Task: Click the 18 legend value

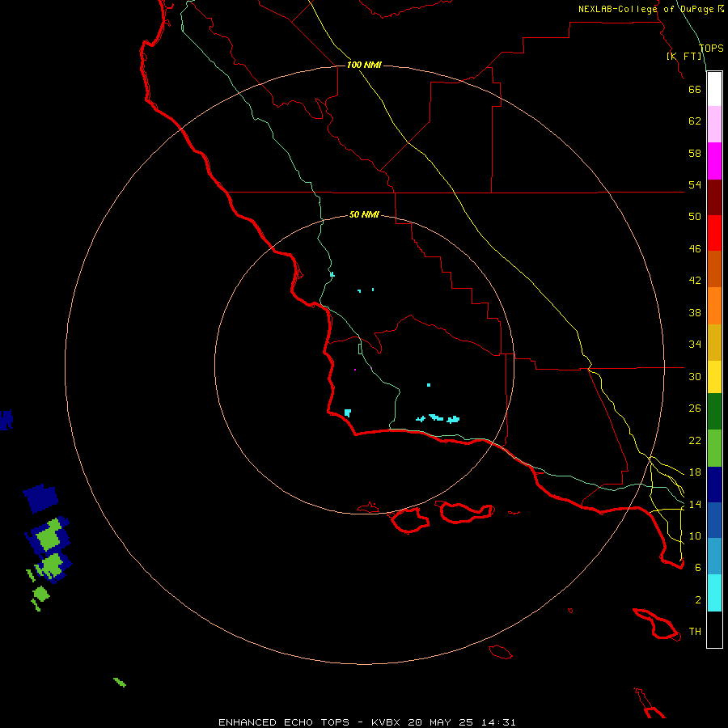Action: click(x=695, y=472)
